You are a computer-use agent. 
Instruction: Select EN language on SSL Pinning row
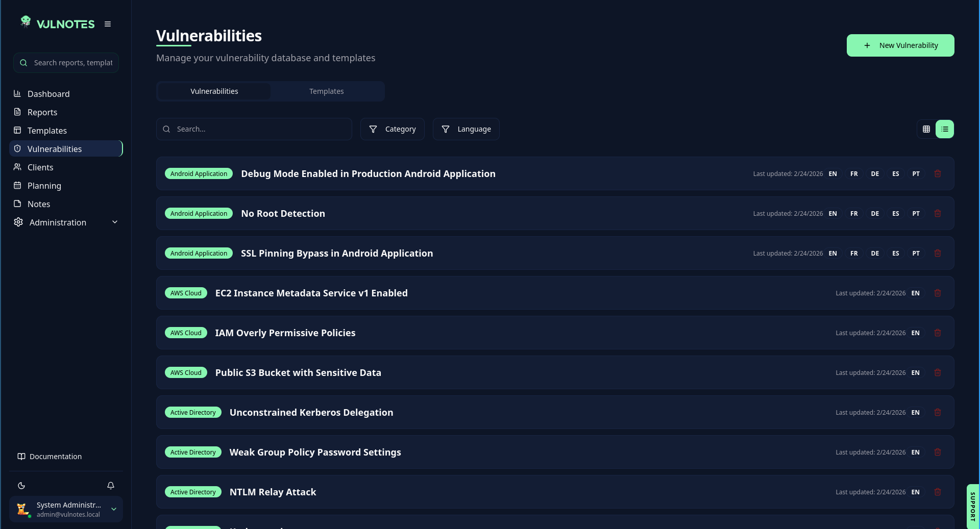tap(833, 254)
